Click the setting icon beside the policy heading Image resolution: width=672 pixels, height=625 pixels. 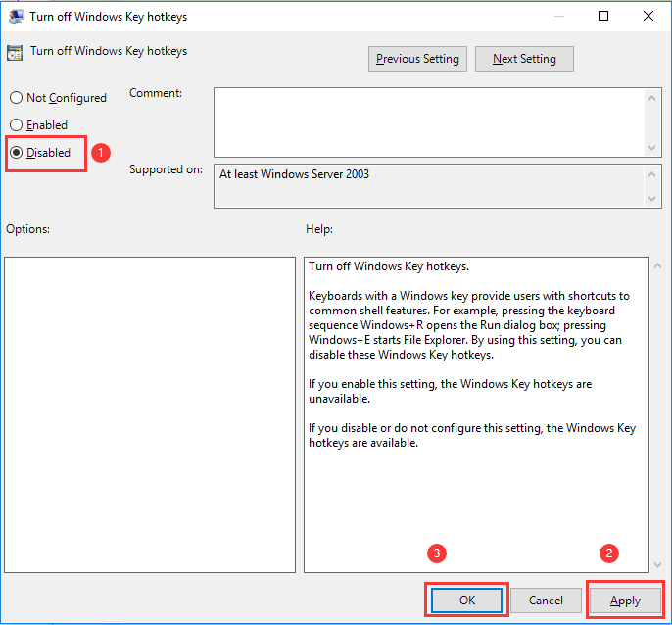click(x=17, y=52)
